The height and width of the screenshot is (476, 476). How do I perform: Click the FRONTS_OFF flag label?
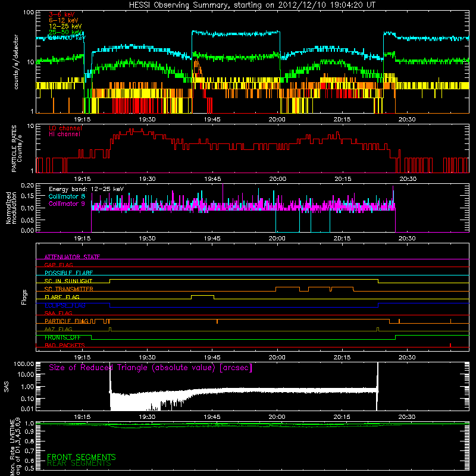[62, 337]
